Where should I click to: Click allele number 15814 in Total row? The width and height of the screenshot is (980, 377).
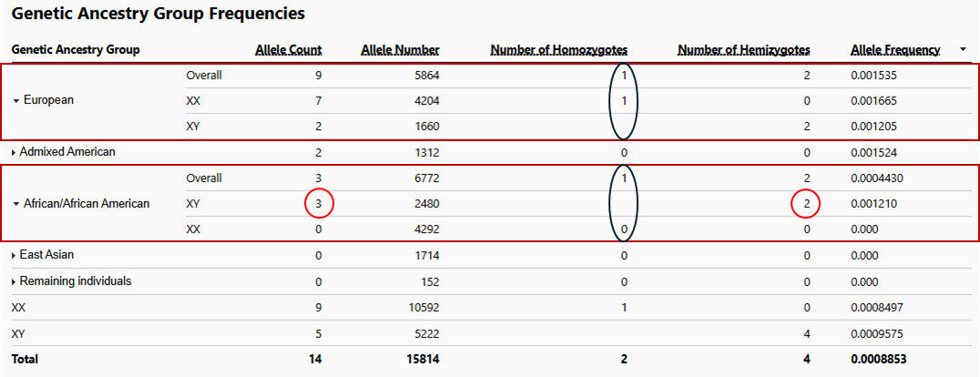pos(422,360)
